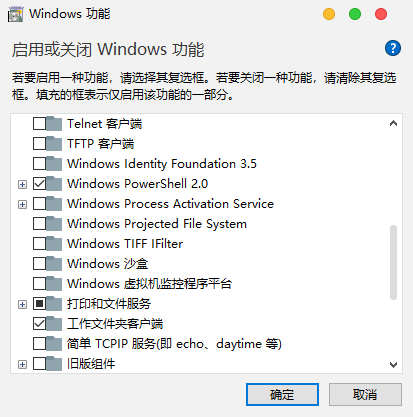This screenshot has height=417, width=413.
Task: Tick the TFTP 客户端 checkbox
Action: click(x=39, y=144)
